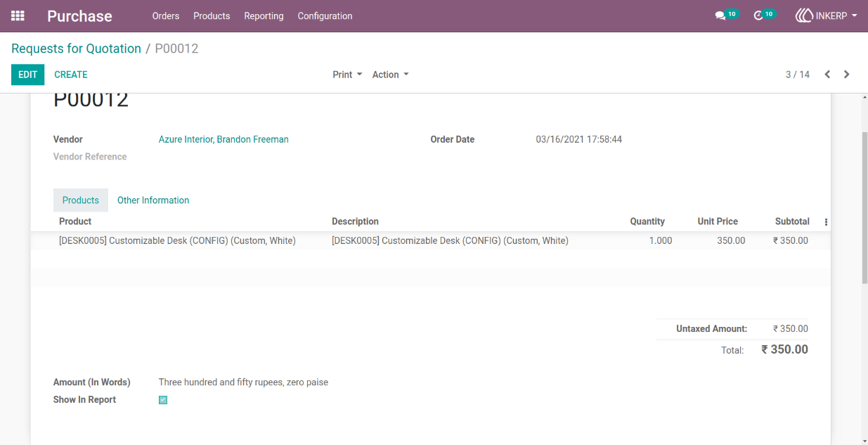Expand the Action dropdown
Screen dimensions: 868x445
390,75
